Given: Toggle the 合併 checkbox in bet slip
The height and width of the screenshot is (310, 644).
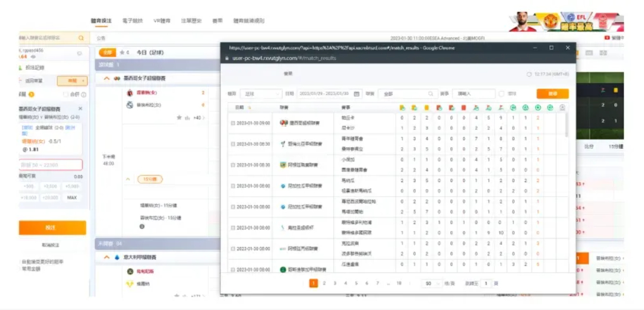Looking at the screenshot, I should [66, 94].
